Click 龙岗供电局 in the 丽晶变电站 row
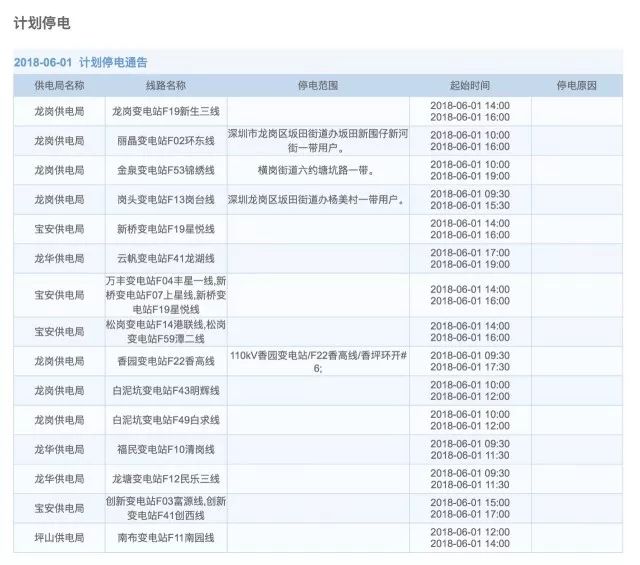Screen dimensions: 640x565 [x=59, y=140]
